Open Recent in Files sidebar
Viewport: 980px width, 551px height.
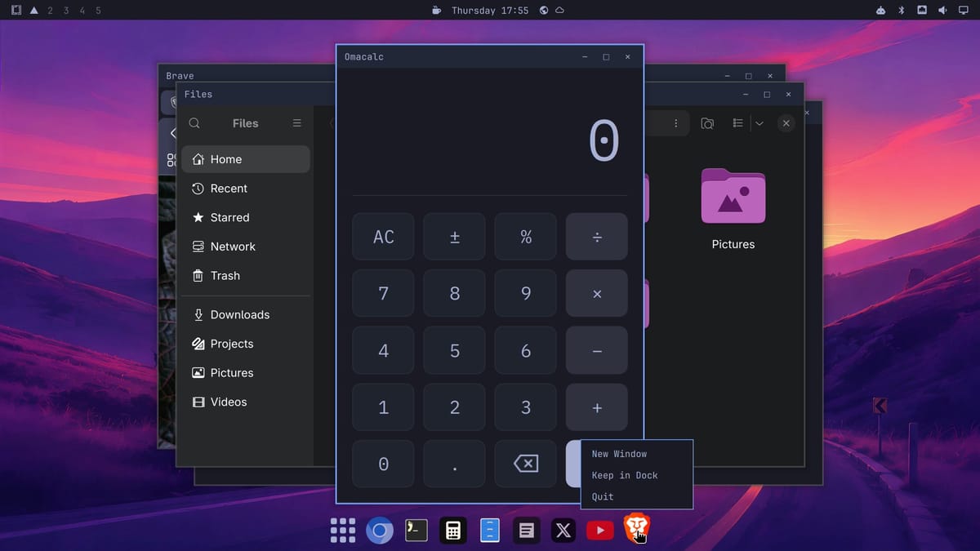(x=246, y=189)
